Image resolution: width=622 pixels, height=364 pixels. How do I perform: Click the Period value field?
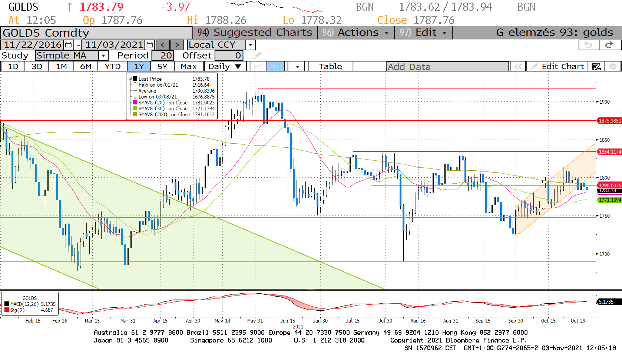[x=162, y=56]
